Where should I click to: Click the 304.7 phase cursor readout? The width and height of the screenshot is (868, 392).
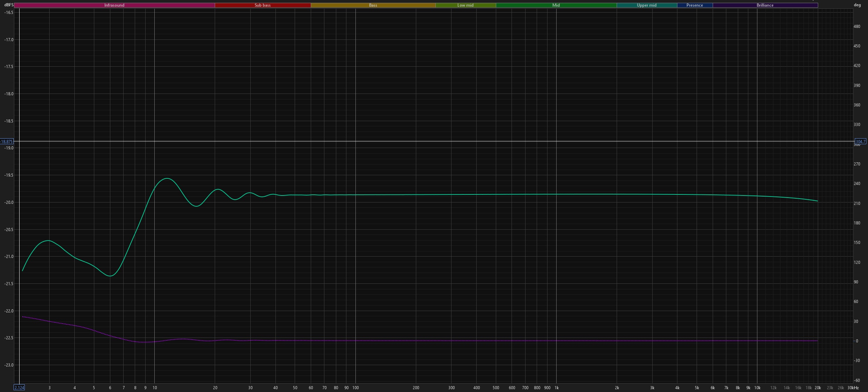(860, 141)
